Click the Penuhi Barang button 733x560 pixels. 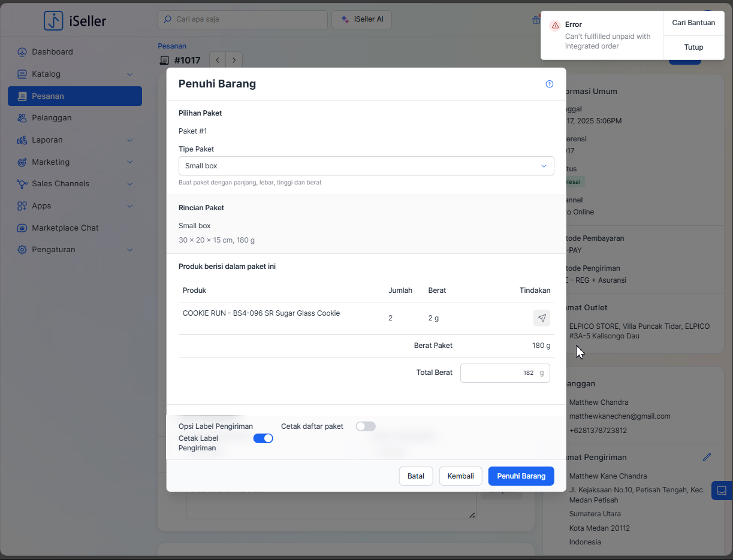[521, 476]
